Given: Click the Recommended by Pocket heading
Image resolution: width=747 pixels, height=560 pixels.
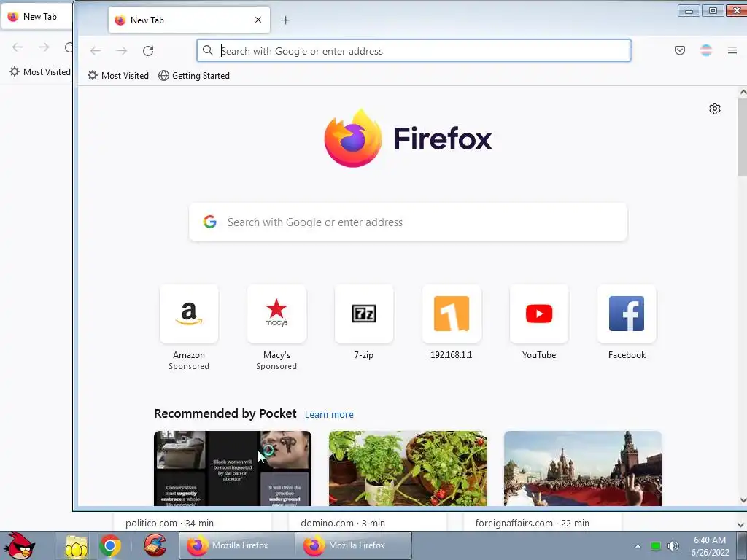Looking at the screenshot, I should coord(225,413).
